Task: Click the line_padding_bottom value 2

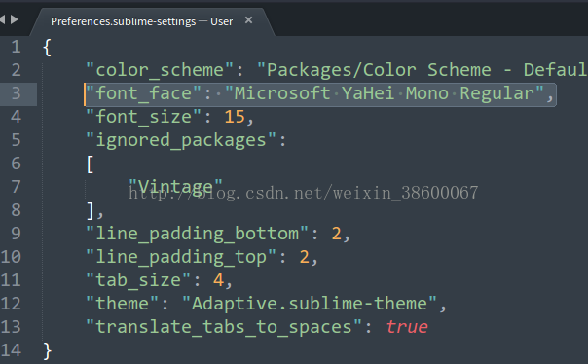Action: [x=337, y=234]
